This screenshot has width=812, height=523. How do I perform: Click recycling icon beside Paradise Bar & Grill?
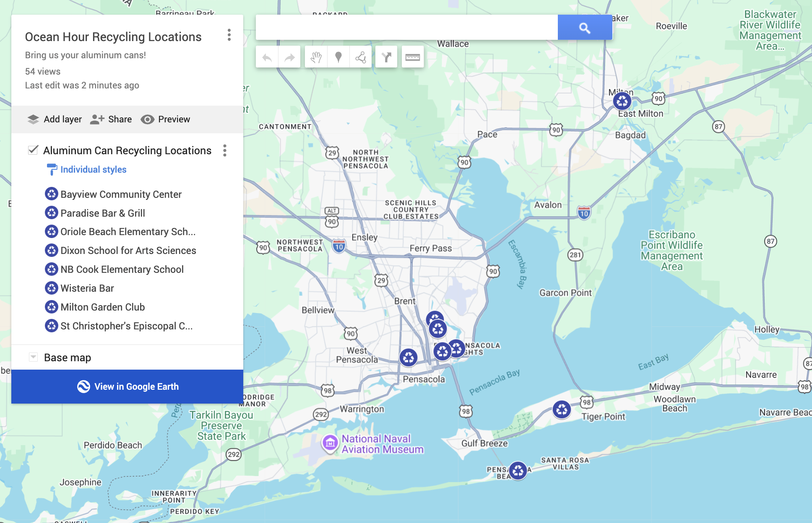point(52,212)
